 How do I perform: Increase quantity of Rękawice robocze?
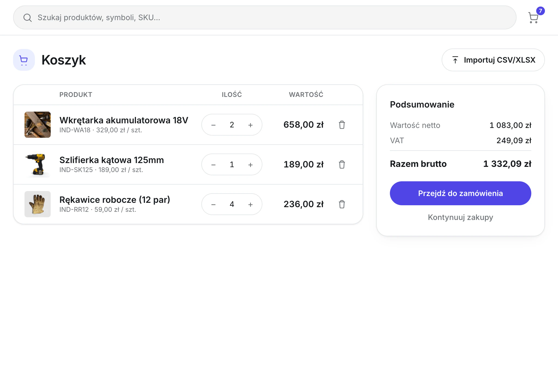pos(250,204)
